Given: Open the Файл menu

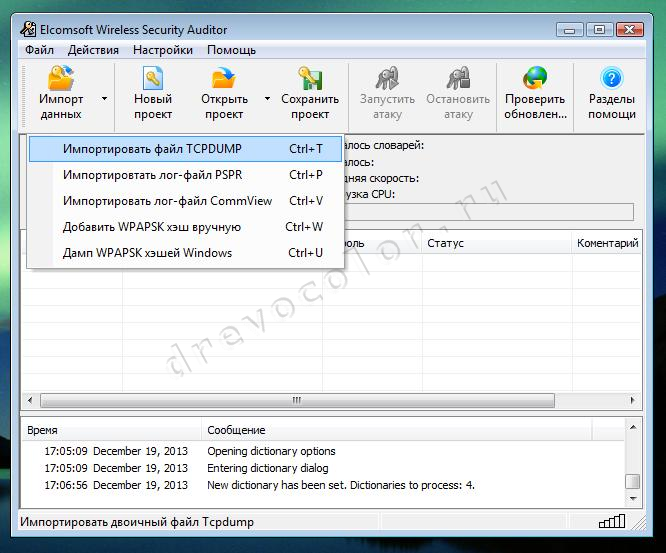Looking at the screenshot, I should tap(39, 50).
